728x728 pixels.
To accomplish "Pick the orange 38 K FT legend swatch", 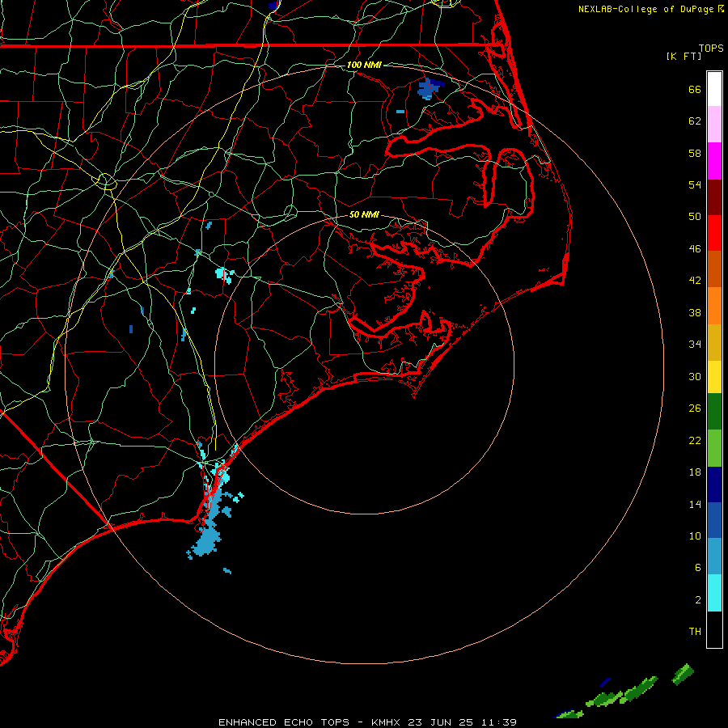I will click(714, 306).
